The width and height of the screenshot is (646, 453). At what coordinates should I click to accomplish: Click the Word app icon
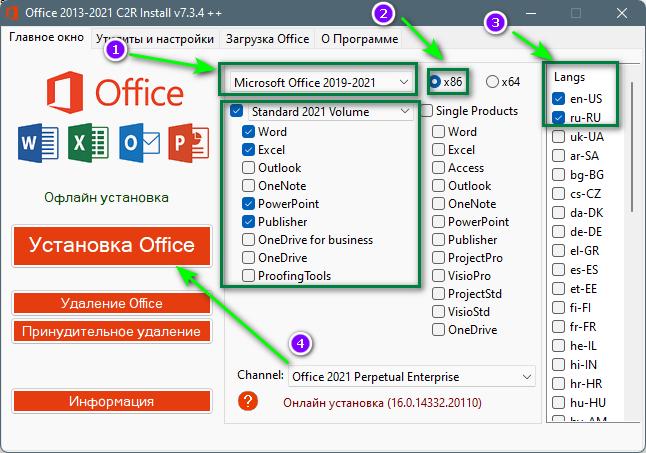(38, 143)
